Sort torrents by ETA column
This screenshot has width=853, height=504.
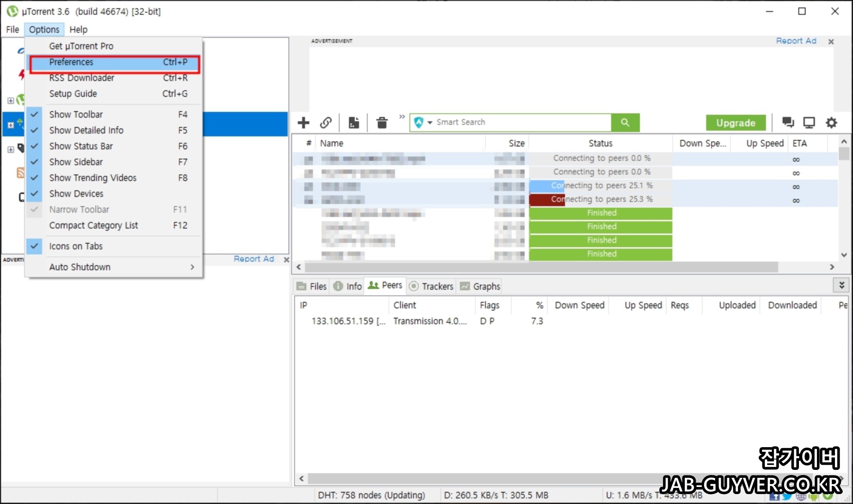click(x=808, y=143)
